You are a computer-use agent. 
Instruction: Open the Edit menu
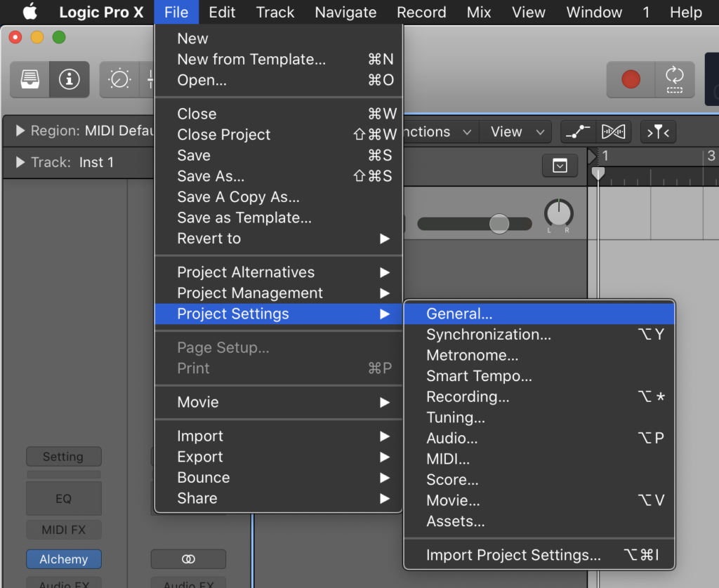tap(222, 12)
